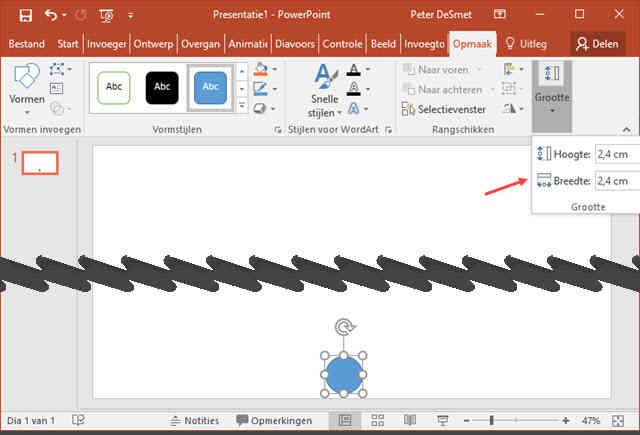
Task: Select slide 1 thumbnail
Action: click(40, 163)
